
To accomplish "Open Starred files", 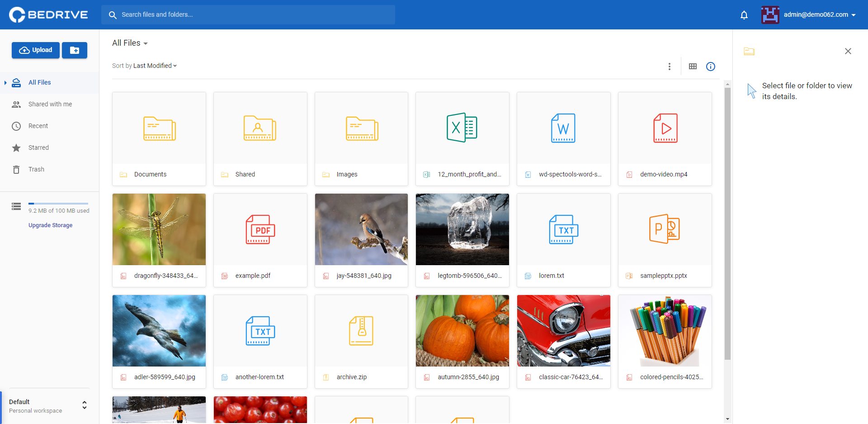I will 50,148.
